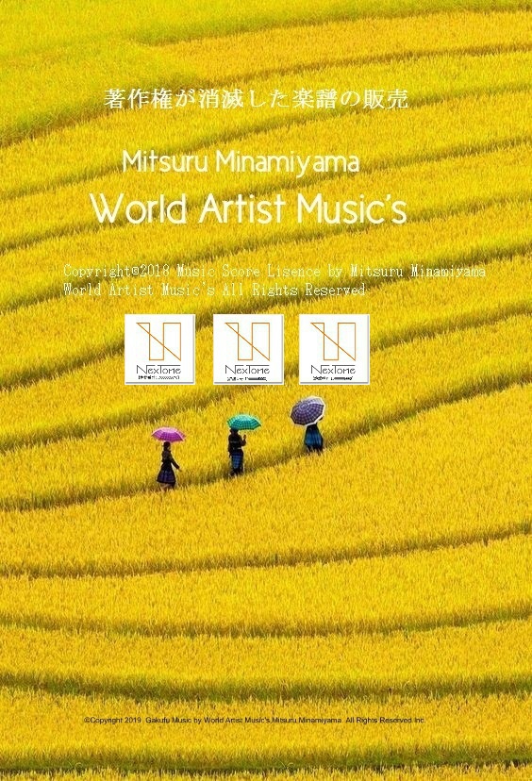The image size is (532, 781).
Task: Click the pink umbrella
Action: [x=168, y=434]
